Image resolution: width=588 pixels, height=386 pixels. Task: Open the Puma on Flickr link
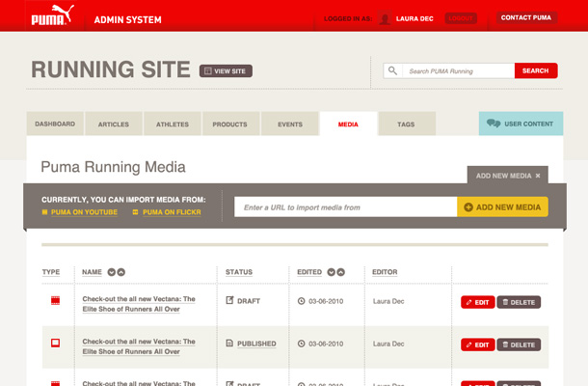[x=172, y=212]
